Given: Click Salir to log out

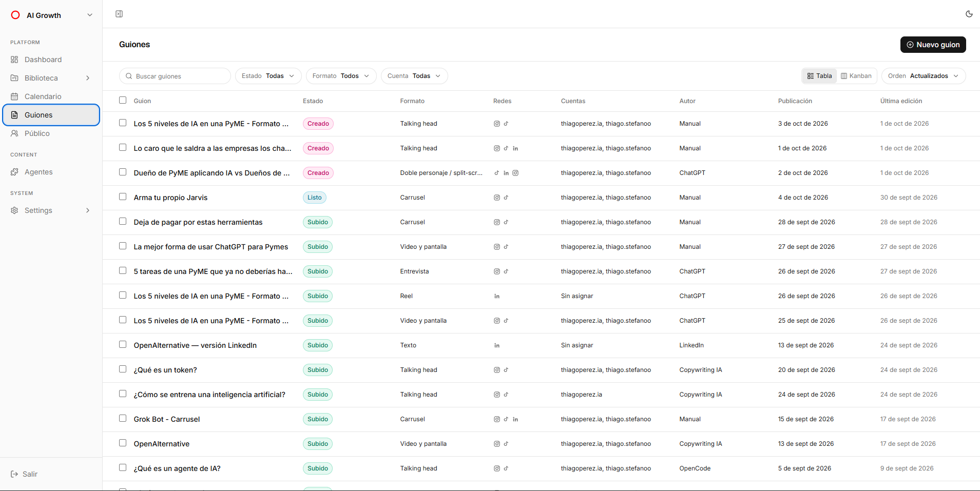Looking at the screenshot, I should coord(24,474).
